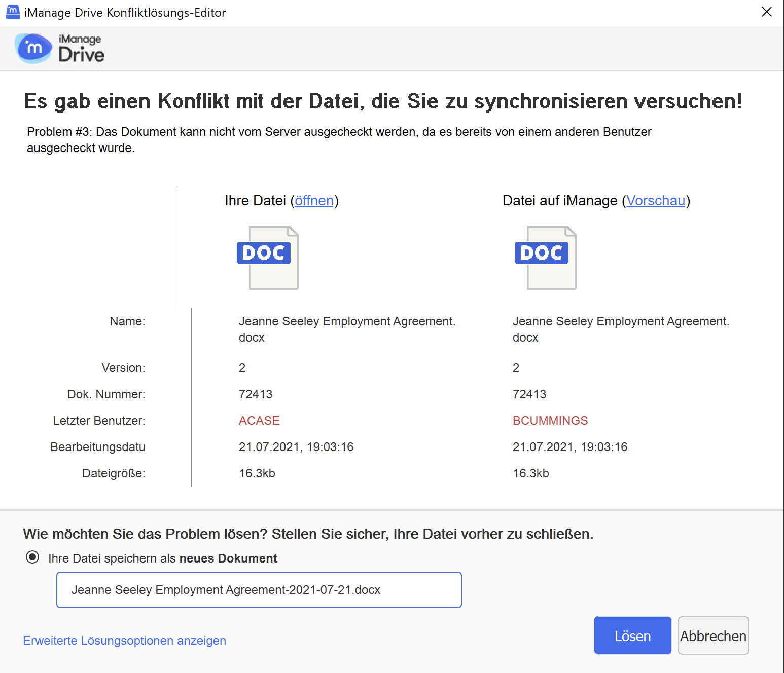784x673 pixels.
Task: Click the new document filename input field
Action: 259,590
